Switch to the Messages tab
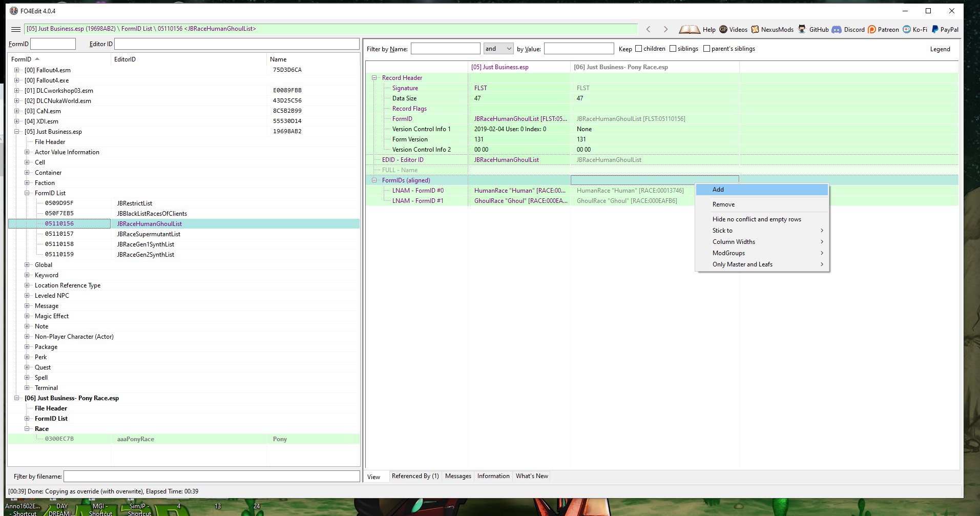The width and height of the screenshot is (980, 516). 458,476
